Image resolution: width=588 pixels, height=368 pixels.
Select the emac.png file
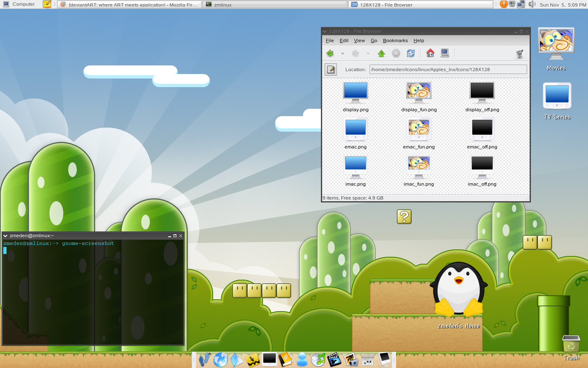tap(356, 134)
